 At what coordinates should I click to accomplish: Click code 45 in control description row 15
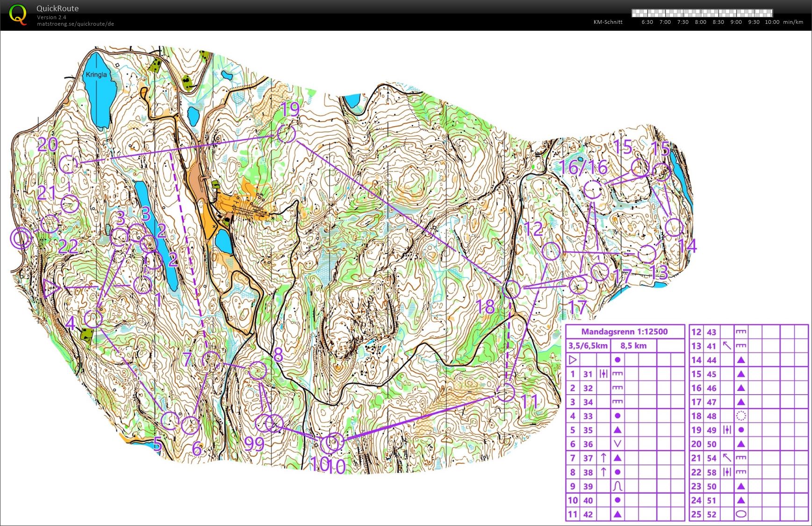711,374
